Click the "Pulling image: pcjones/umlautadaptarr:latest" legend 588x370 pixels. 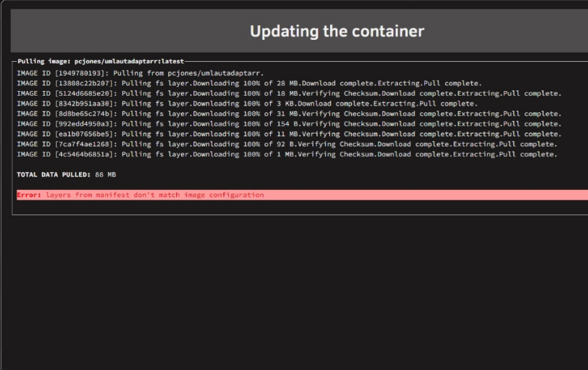coord(100,61)
